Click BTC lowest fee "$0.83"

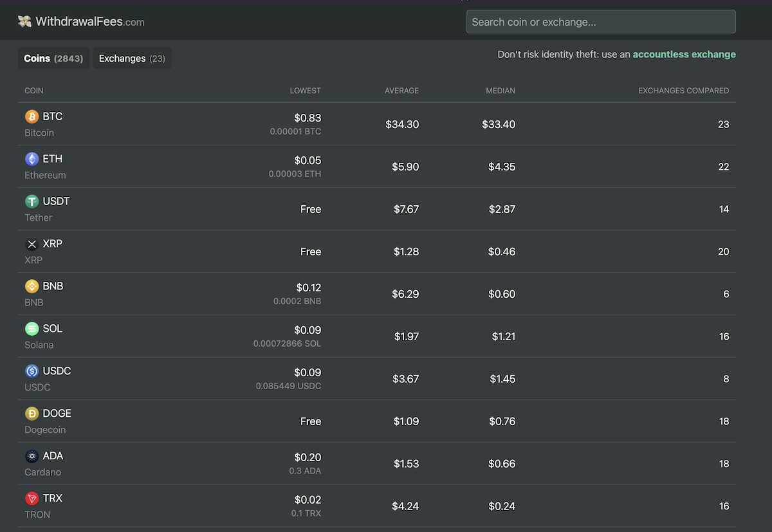[x=308, y=118]
